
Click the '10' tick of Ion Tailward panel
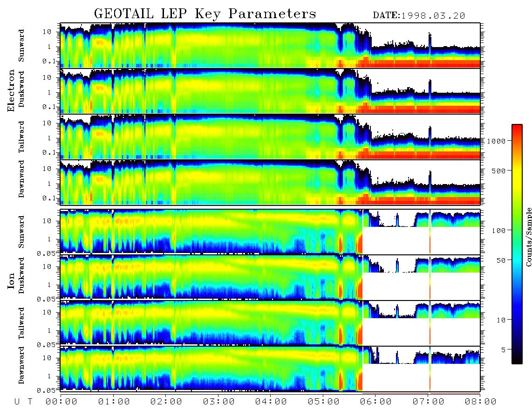point(47,312)
